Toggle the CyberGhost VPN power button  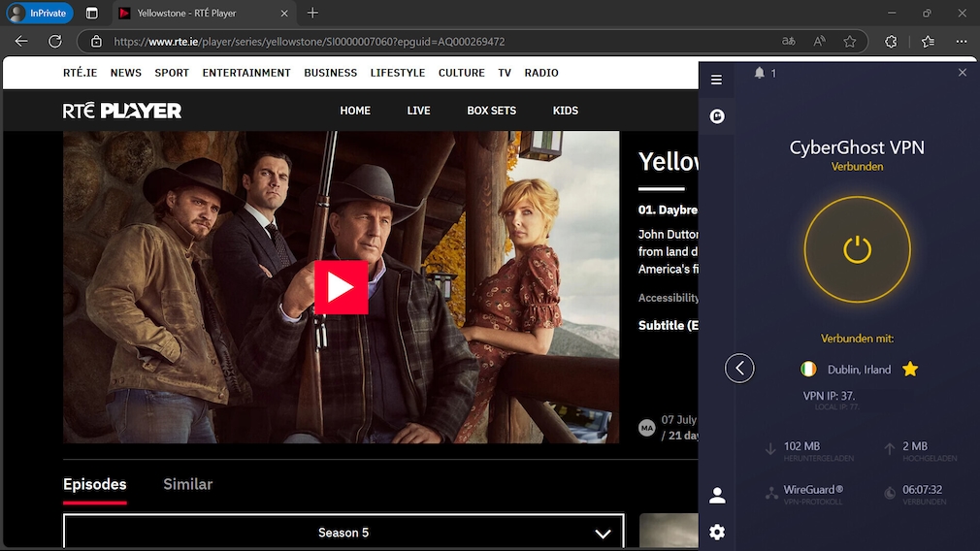(857, 249)
